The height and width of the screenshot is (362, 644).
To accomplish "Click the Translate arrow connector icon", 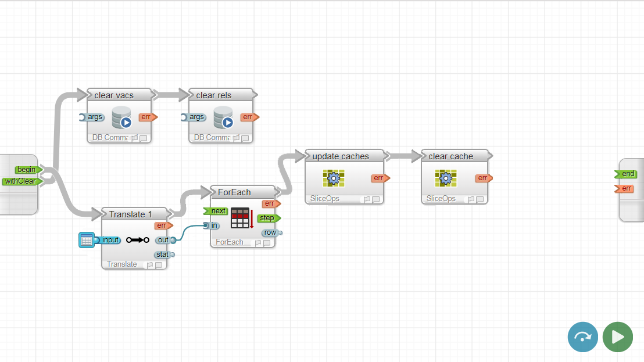I will click(x=138, y=240).
